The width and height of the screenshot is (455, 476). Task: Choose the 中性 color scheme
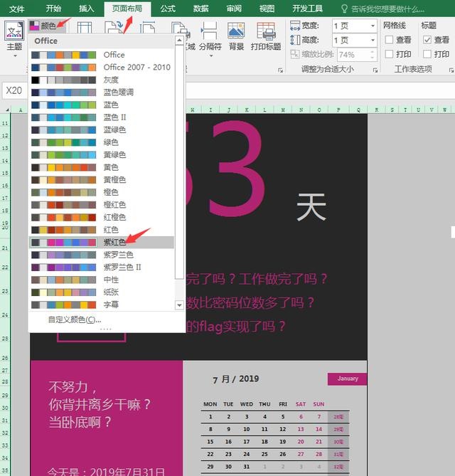(x=102, y=280)
